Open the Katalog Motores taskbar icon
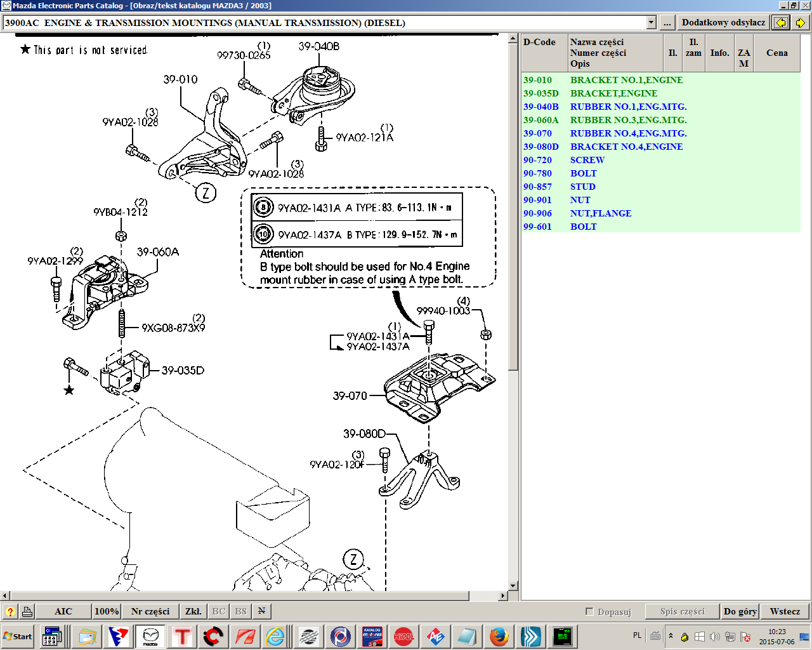 (x=372, y=636)
